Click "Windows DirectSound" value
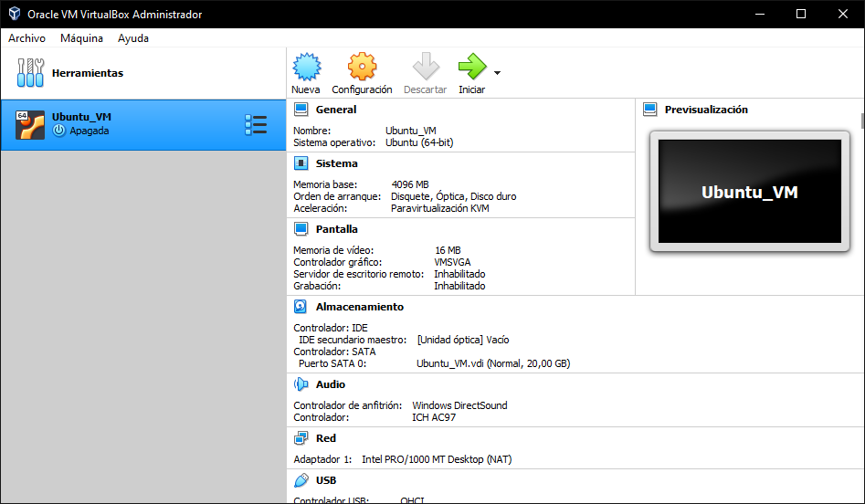 (x=459, y=405)
